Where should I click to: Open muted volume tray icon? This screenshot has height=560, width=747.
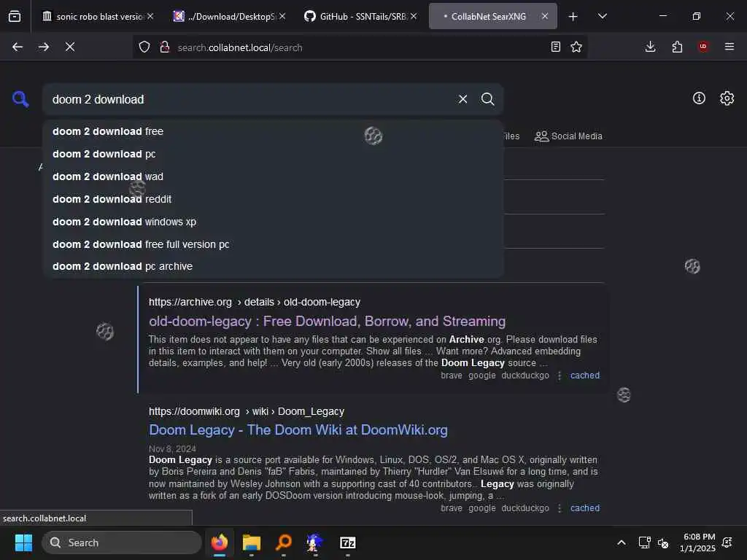(662, 542)
